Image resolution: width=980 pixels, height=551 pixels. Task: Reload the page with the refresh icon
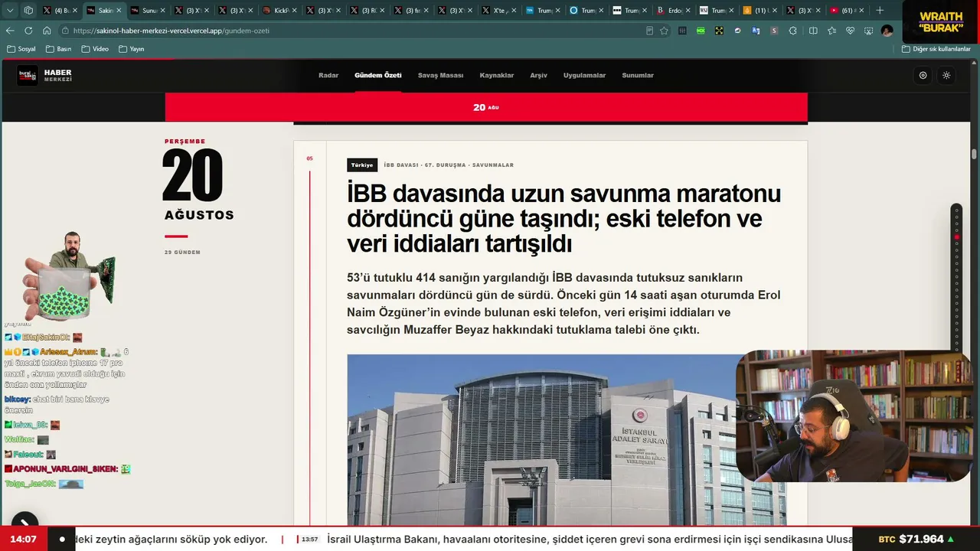click(x=28, y=31)
